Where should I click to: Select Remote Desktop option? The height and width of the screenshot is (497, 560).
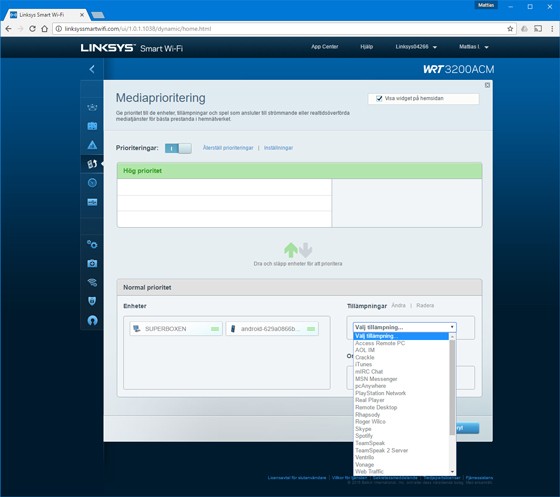(376, 407)
